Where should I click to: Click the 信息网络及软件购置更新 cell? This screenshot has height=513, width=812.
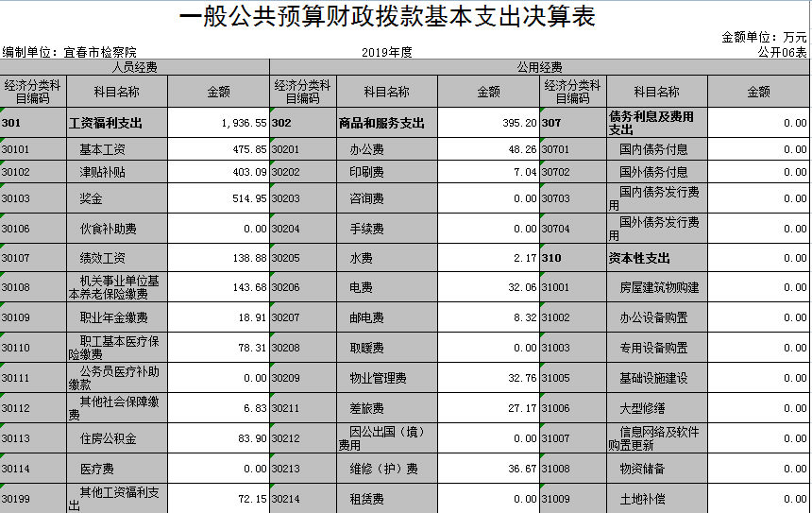click(x=657, y=438)
